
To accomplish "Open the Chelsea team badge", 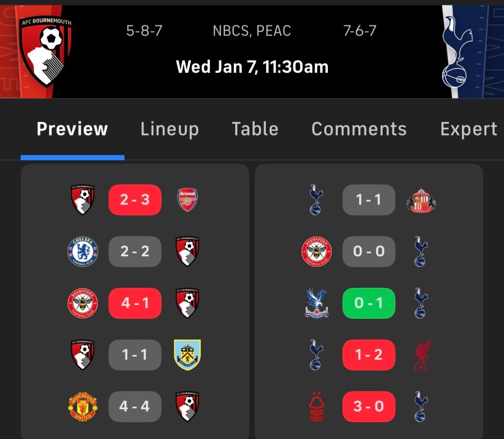I will coord(83,251).
